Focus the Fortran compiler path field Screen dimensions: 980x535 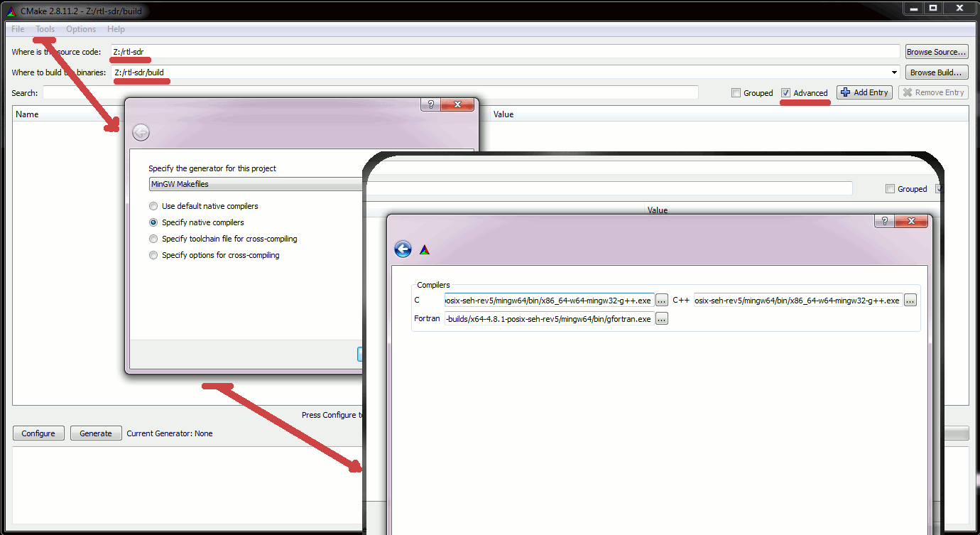click(549, 319)
